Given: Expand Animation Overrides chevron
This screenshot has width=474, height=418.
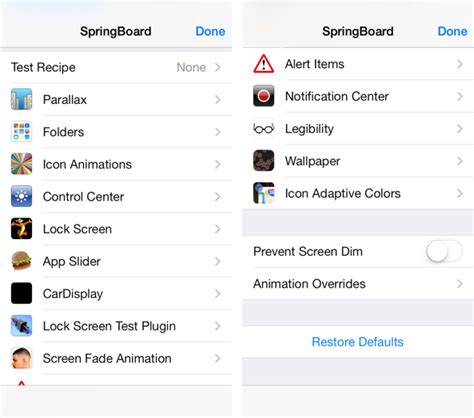Looking at the screenshot, I should click(x=460, y=284).
